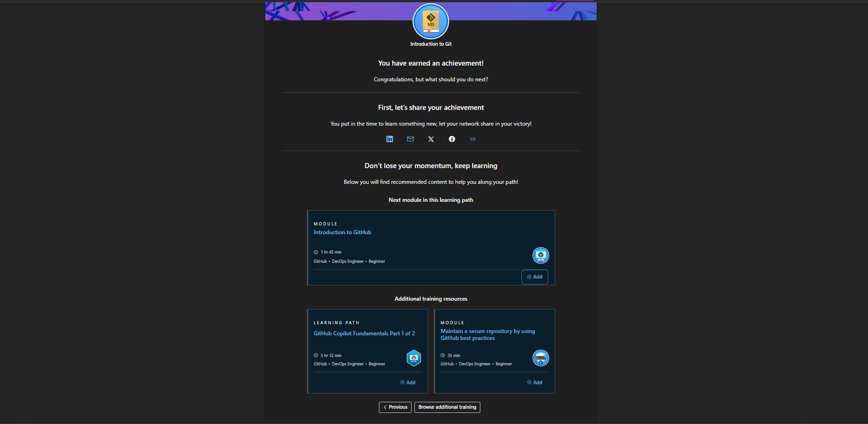Add GitHub Copilot Fundamentals to collection
The height and width of the screenshot is (424, 868).
408,382
